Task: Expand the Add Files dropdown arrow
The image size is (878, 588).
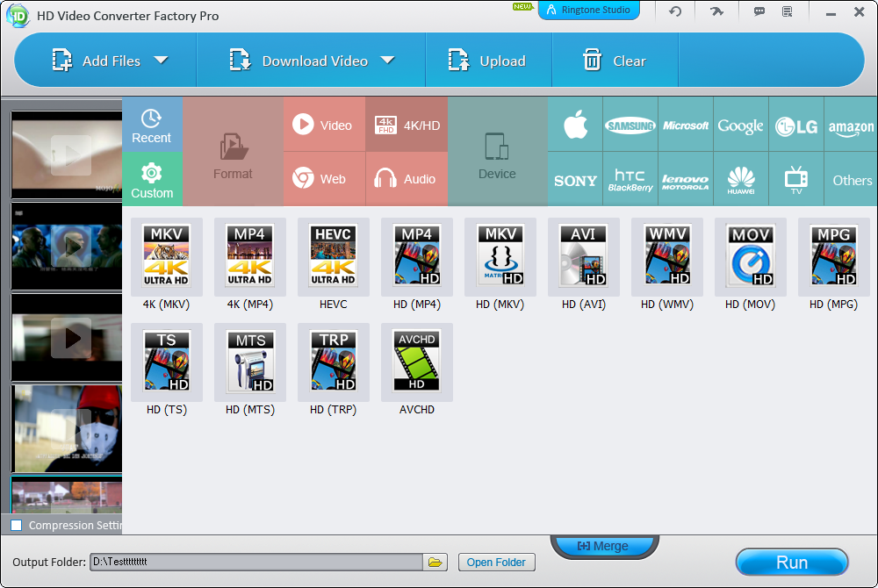Action: [x=162, y=60]
